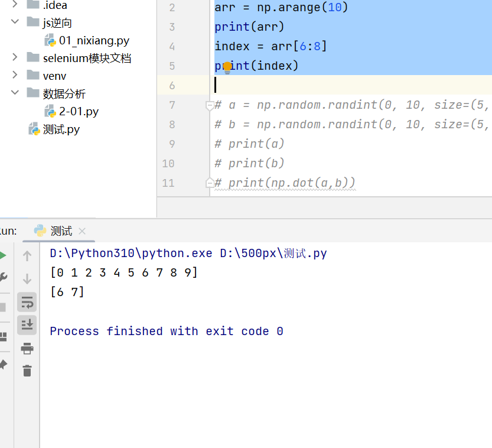Click line number 4 in the gutter
This screenshot has height=448, width=492.
click(172, 47)
